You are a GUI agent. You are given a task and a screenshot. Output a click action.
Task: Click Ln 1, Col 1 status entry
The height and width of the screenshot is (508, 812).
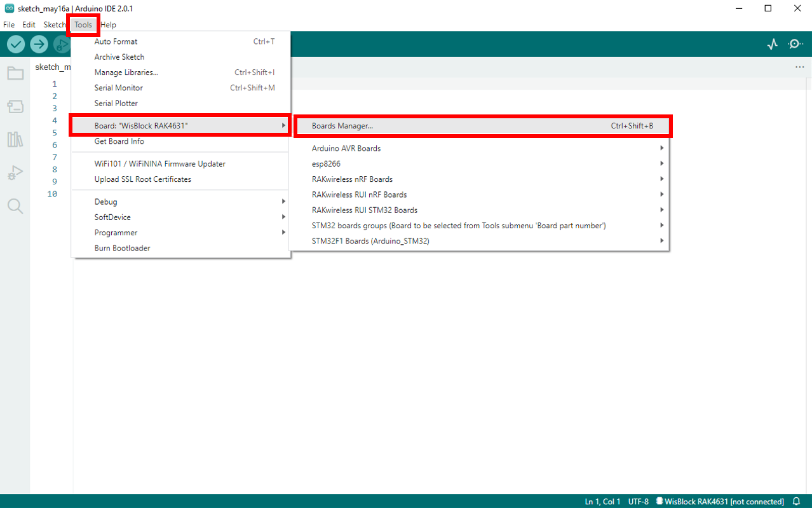602,502
